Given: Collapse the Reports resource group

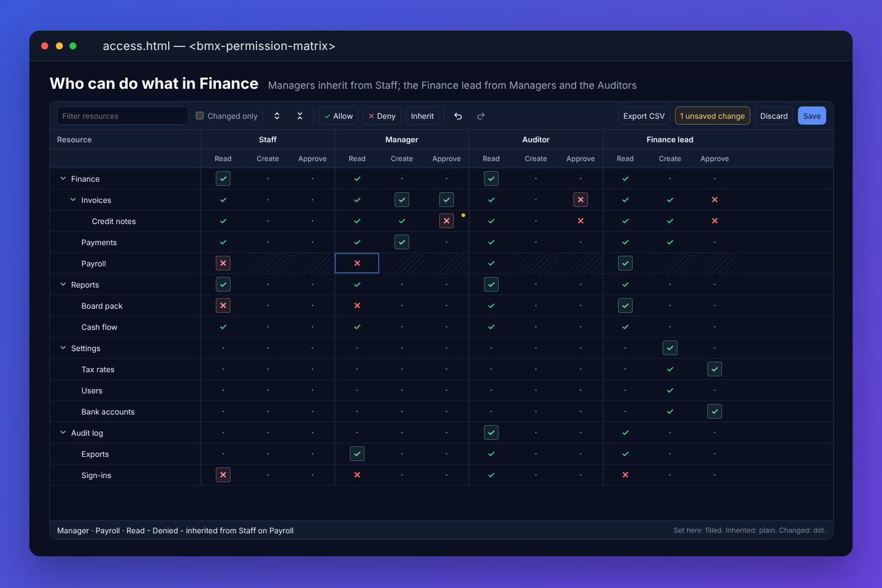Looking at the screenshot, I should point(63,285).
